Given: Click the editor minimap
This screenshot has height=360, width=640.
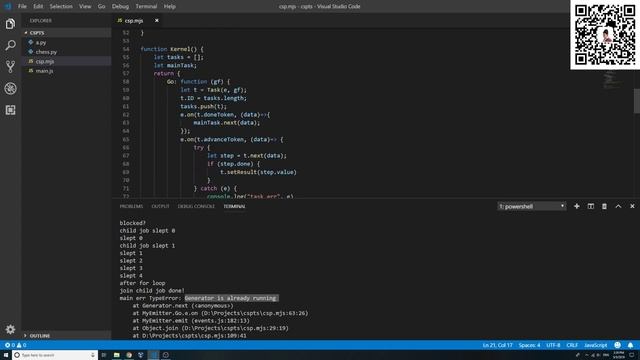Looking at the screenshot, I should (x=610, y=80).
